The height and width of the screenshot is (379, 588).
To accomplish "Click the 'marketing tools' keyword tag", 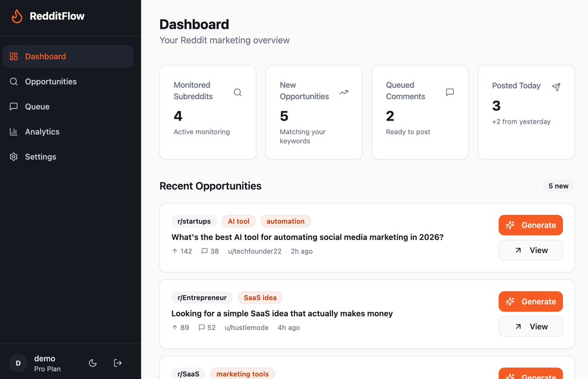I will pyautogui.click(x=243, y=374).
